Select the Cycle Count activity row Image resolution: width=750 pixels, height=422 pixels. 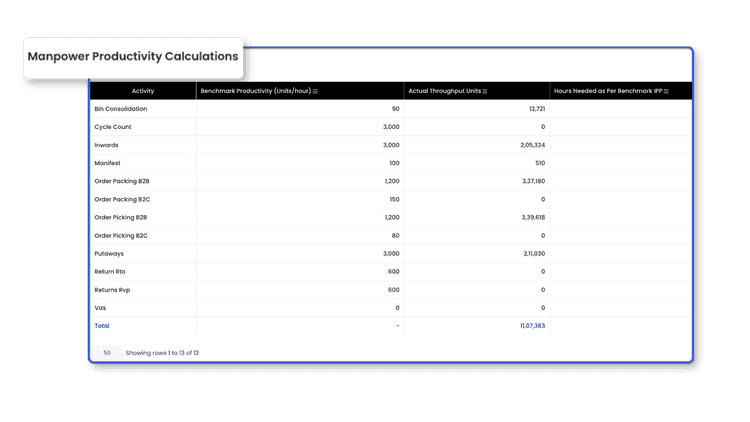point(113,127)
